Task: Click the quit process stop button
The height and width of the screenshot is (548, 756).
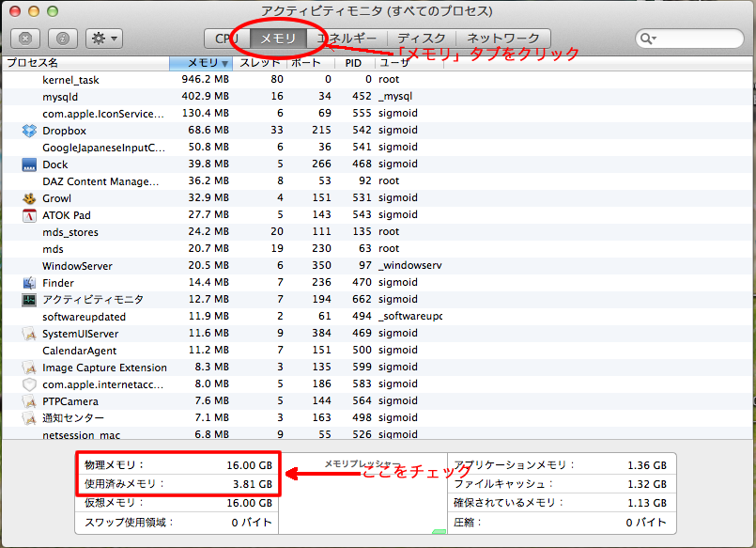Action: [x=25, y=39]
